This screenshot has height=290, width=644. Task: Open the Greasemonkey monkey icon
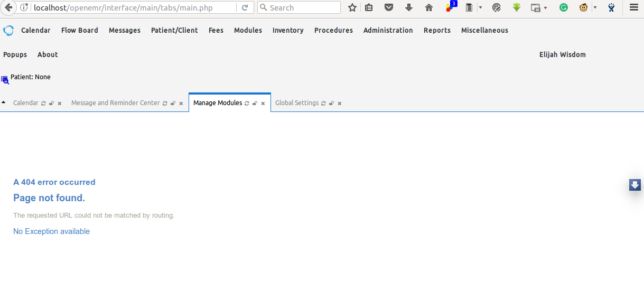pyautogui.click(x=584, y=7)
